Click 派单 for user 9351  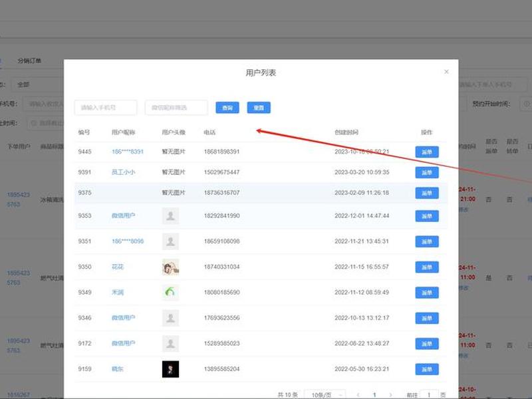(x=427, y=241)
